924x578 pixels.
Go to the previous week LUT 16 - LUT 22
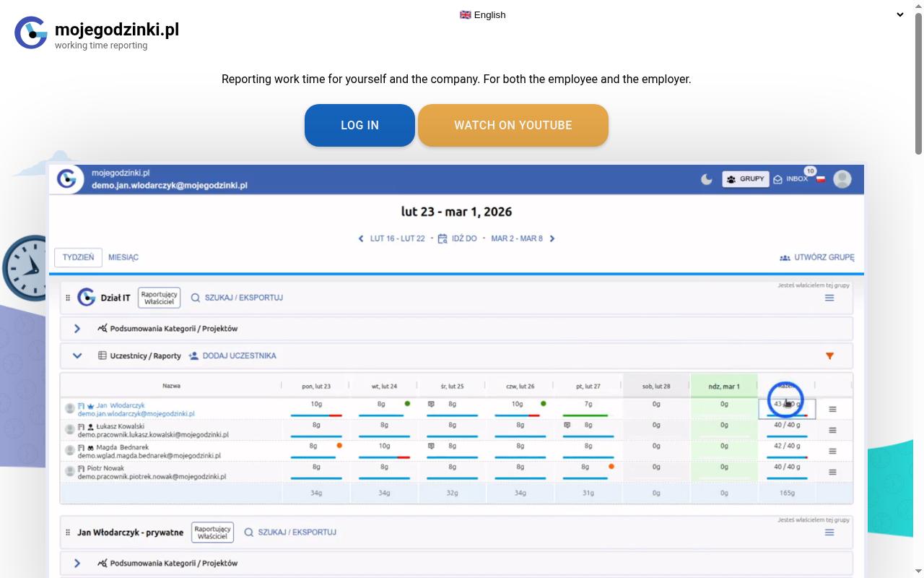point(391,238)
